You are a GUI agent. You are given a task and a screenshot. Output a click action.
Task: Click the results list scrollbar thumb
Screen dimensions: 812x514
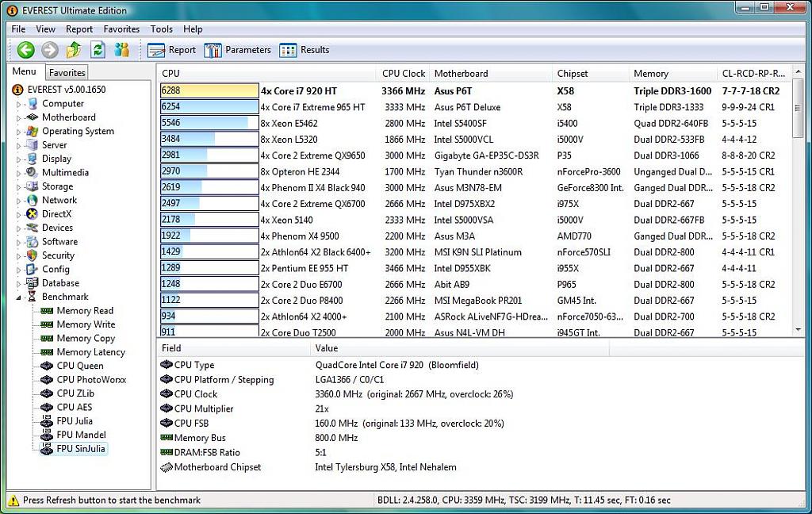tap(798, 109)
